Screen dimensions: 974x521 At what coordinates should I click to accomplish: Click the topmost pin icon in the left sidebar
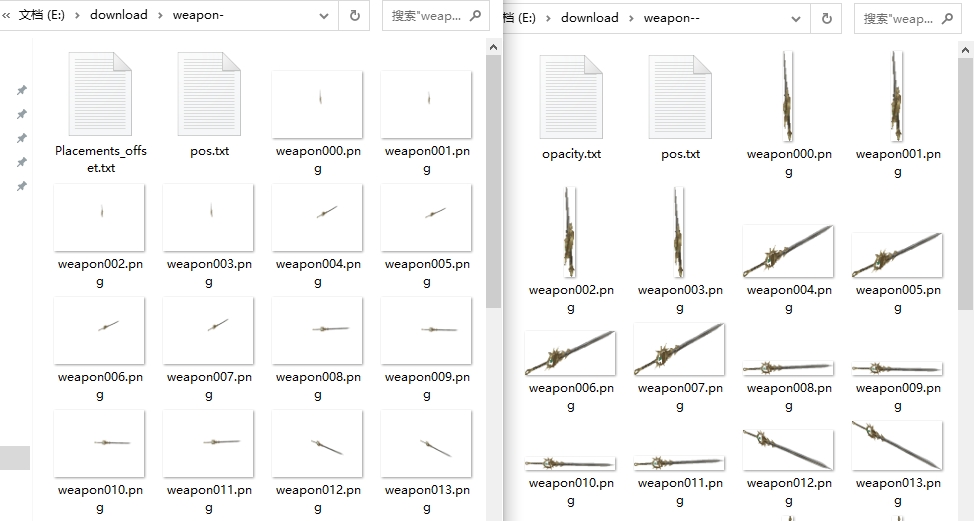[22, 90]
